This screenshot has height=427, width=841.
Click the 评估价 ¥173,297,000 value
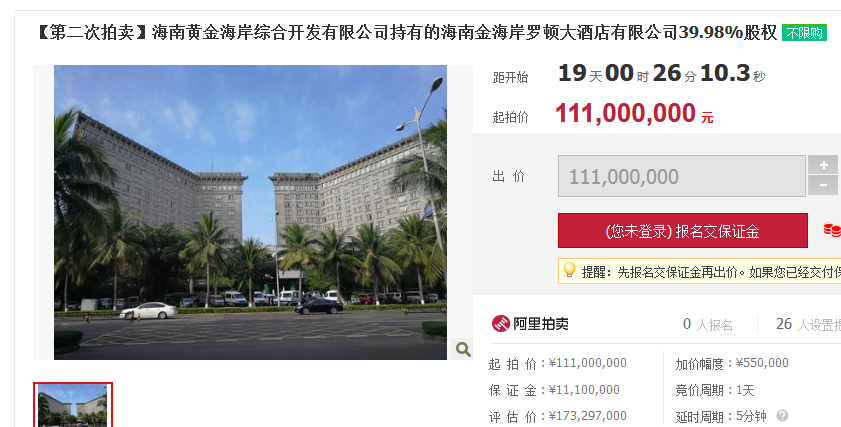point(588,416)
